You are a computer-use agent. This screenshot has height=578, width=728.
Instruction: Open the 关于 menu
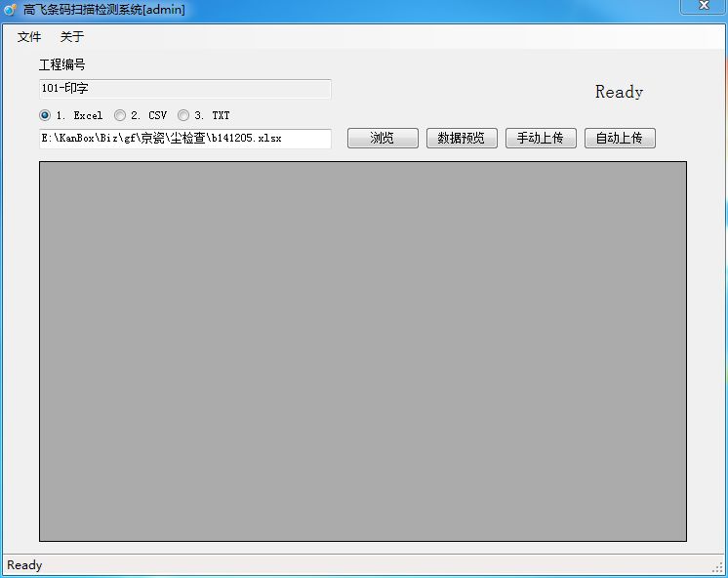(72, 37)
